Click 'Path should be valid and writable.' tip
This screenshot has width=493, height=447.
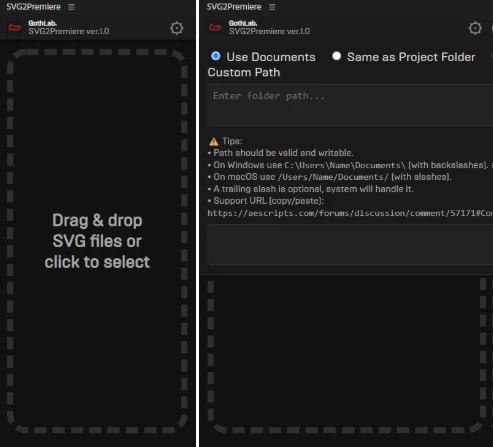[281, 153]
